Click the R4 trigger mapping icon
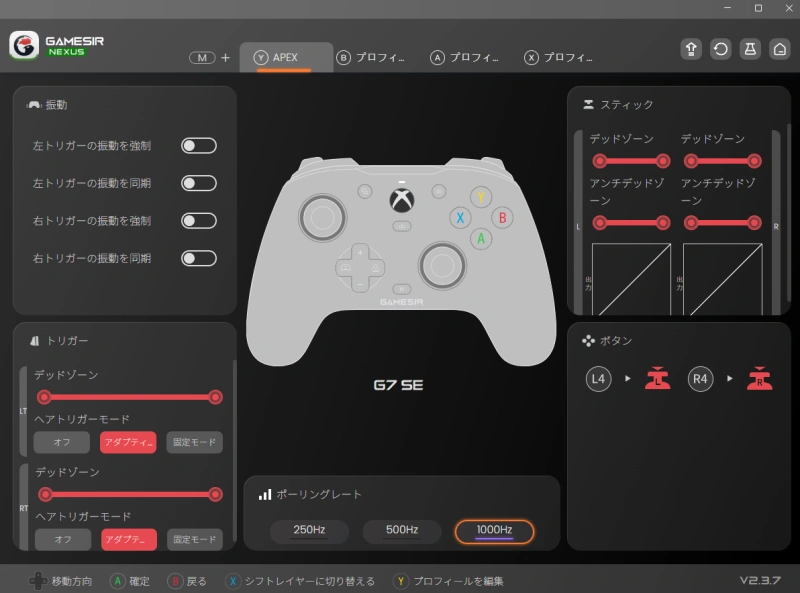This screenshot has width=800, height=593. click(x=760, y=379)
